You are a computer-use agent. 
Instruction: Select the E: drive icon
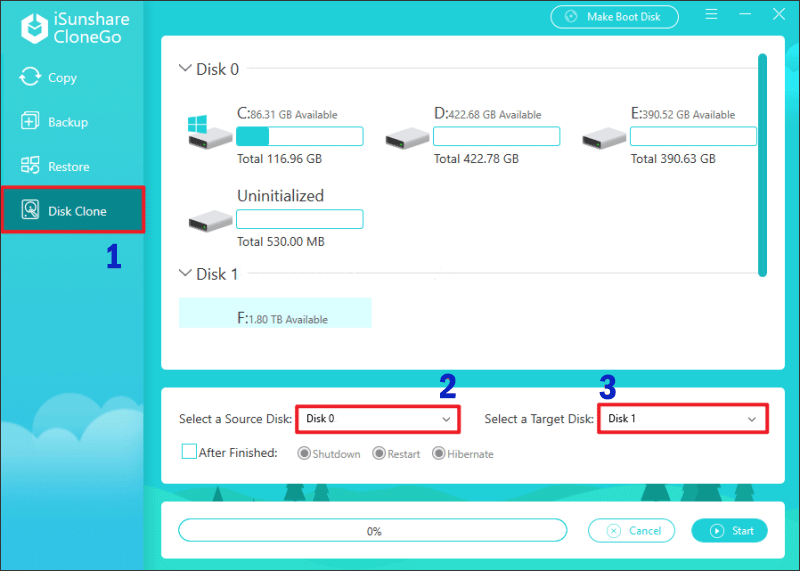(x=604, y=139)
